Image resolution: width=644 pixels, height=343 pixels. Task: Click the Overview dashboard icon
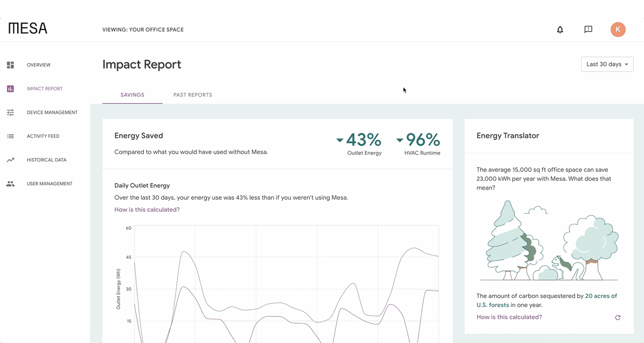point(10,65)
